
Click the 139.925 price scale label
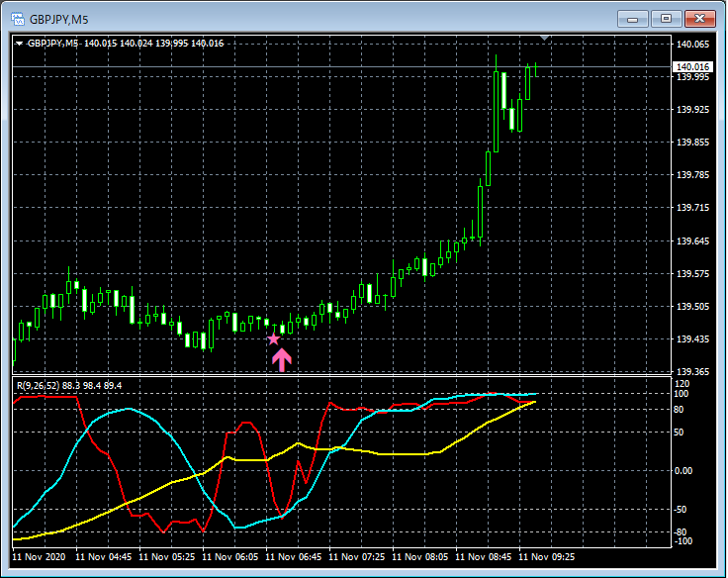[x=692, y=109]
